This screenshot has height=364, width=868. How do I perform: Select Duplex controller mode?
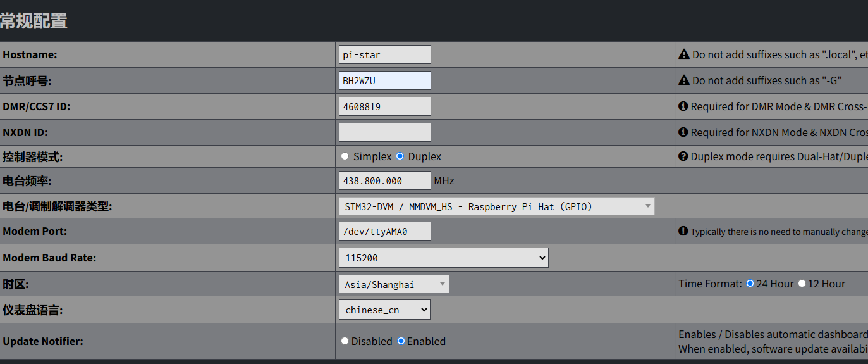[x=400, y=156]
